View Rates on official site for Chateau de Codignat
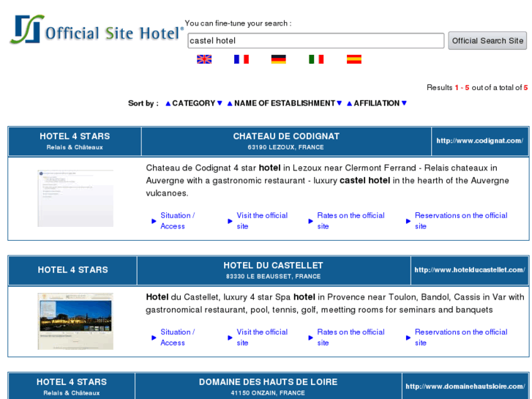532x399 pixels. click(x=351, y=220)
